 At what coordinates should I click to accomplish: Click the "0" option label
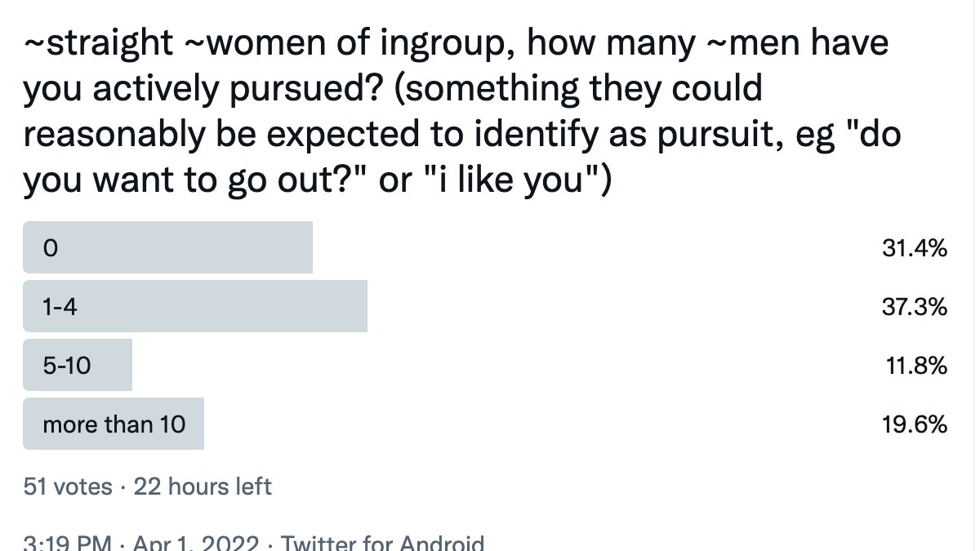pos(50,248)
